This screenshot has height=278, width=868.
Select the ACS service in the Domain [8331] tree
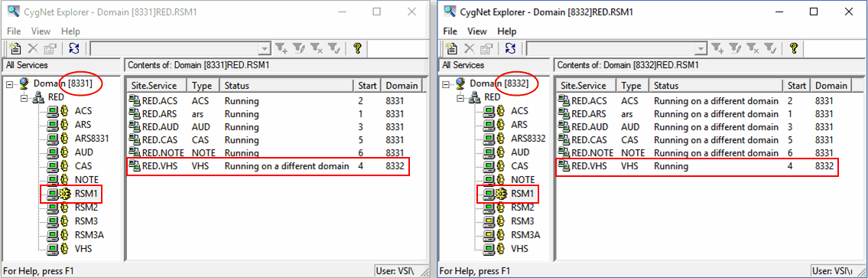click(x=83, y=110)
